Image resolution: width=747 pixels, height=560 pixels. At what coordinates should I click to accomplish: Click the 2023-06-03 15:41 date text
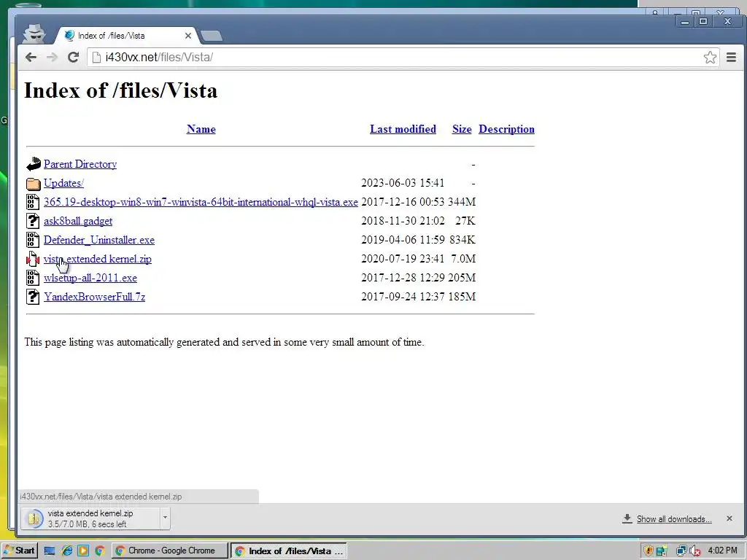point(403,183)
